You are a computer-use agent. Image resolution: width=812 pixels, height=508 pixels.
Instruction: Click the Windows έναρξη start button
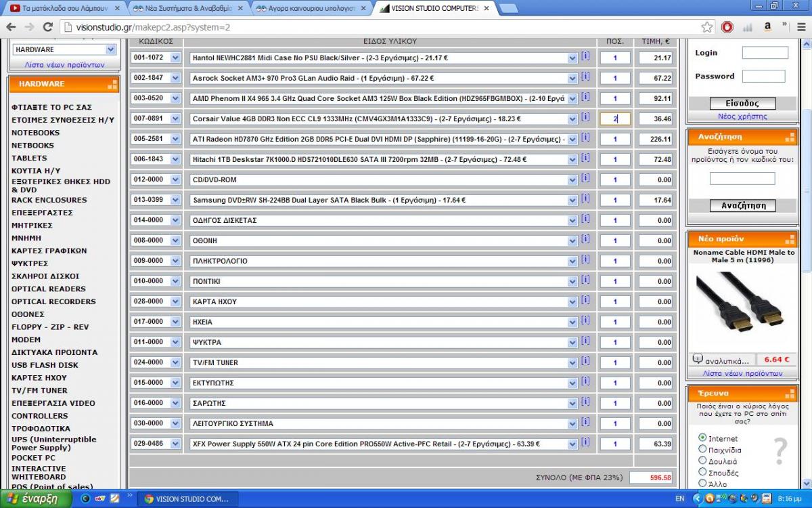click(36, 499)
